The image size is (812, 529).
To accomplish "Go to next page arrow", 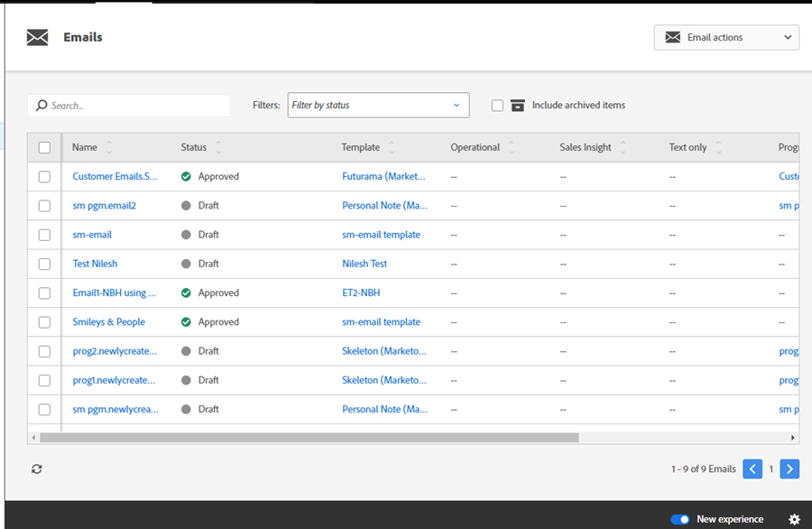I will coord(789,469).
